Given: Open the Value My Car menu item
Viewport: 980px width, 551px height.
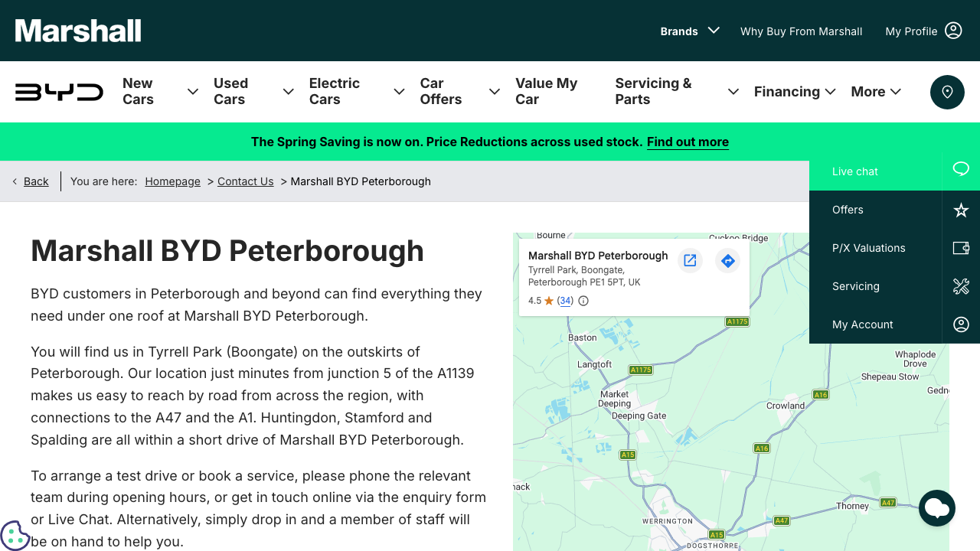Looking at the screenshot, I should (546, 92).
